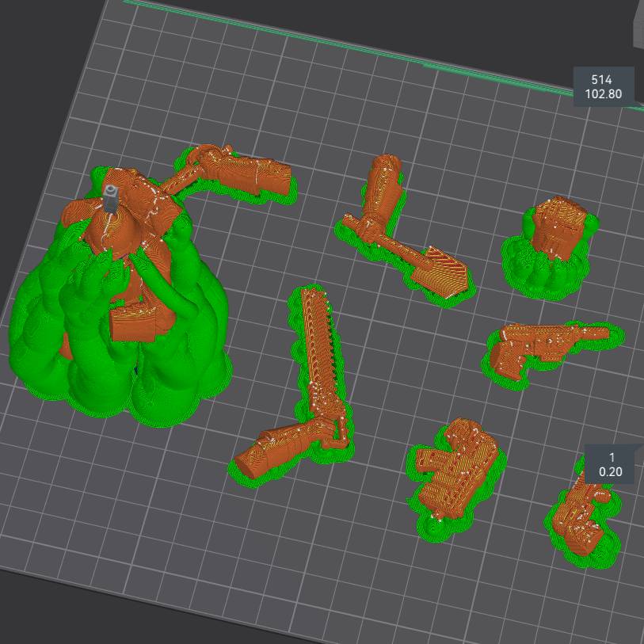Select the top layer slider handle showing 514
Viewport: 644px width, 644px height.
pyautogui.click(x=604, y=86)
